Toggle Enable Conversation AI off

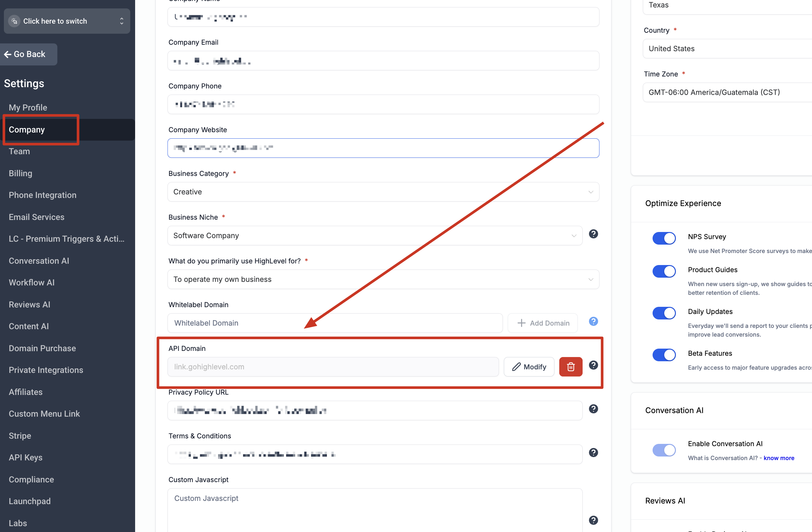[x=664, y=450]
